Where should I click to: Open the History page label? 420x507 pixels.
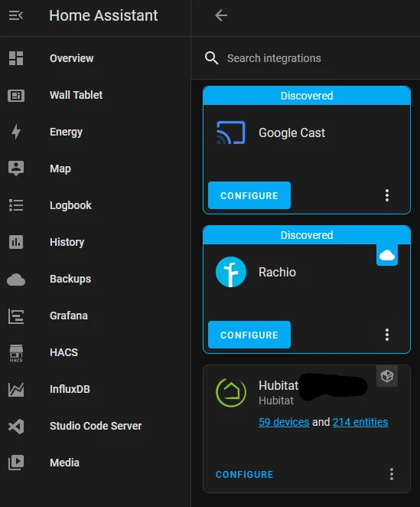tap(67, 242)
